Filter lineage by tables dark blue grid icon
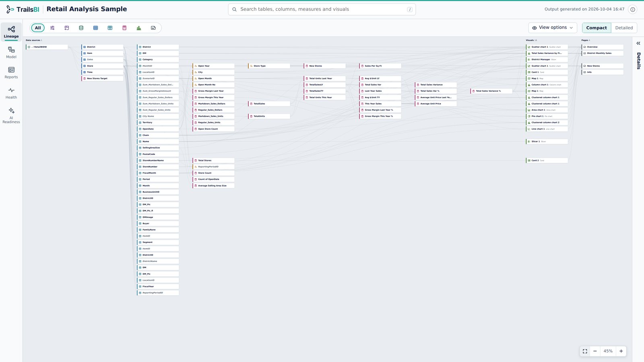644x362 pixels. tap(96, 28)
